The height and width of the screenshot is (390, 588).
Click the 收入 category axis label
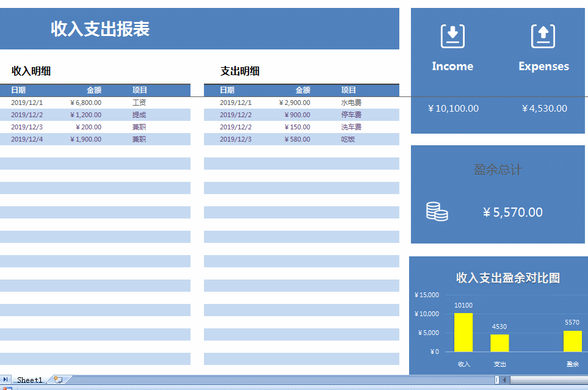tap(464, 364)
